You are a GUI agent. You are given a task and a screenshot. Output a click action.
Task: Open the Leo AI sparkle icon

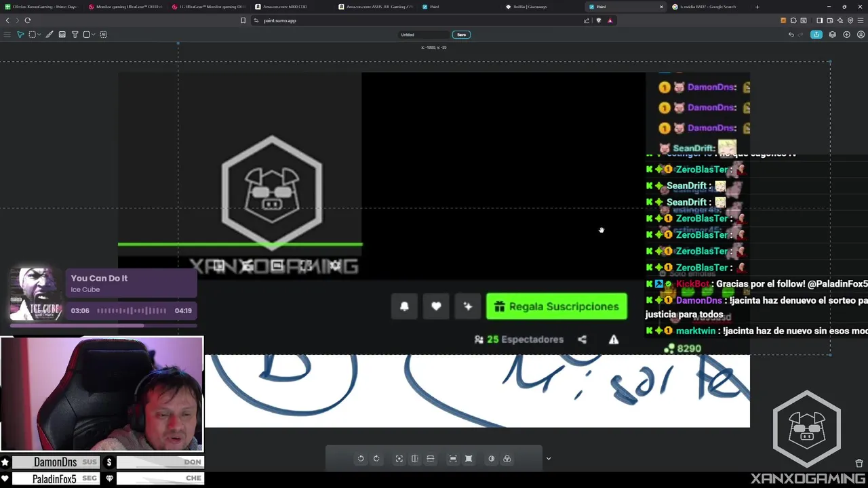click(x=840, y=20)
